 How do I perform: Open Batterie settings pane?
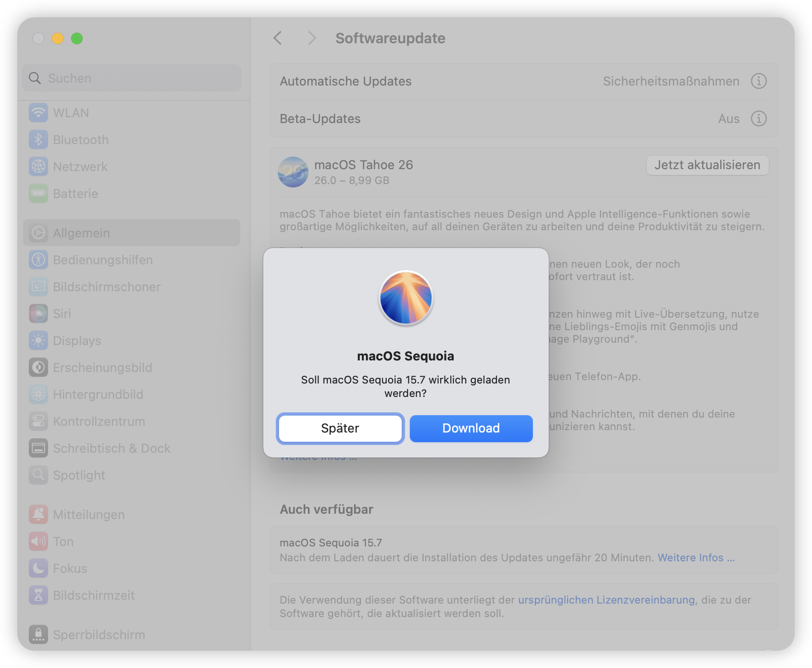click(x=132, y=194)
